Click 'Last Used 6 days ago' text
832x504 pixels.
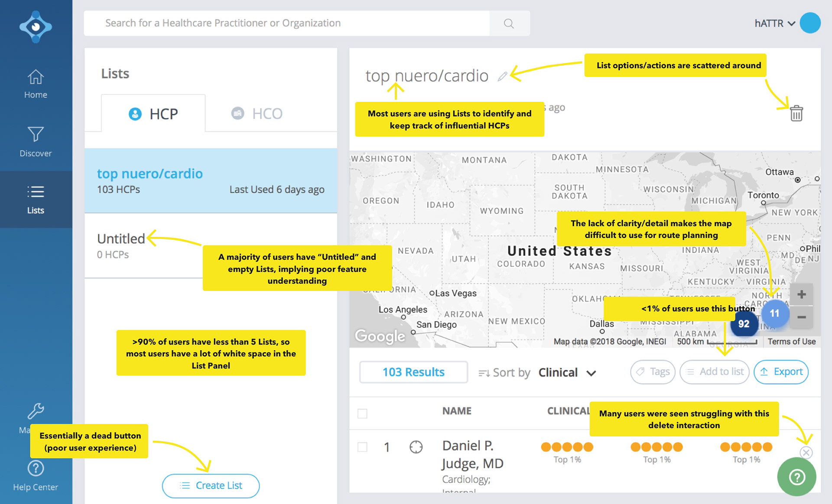[x=277, y=190]
